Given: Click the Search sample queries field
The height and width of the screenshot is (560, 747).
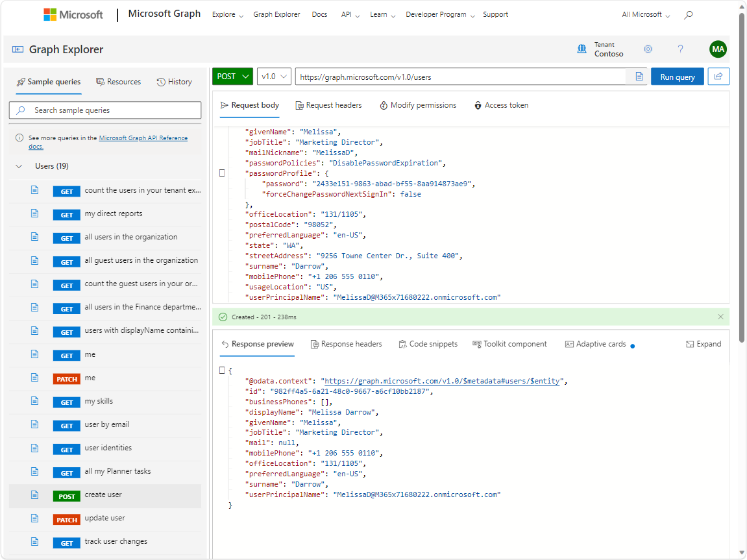Looking at the screenshot, I should pos(105,110).
